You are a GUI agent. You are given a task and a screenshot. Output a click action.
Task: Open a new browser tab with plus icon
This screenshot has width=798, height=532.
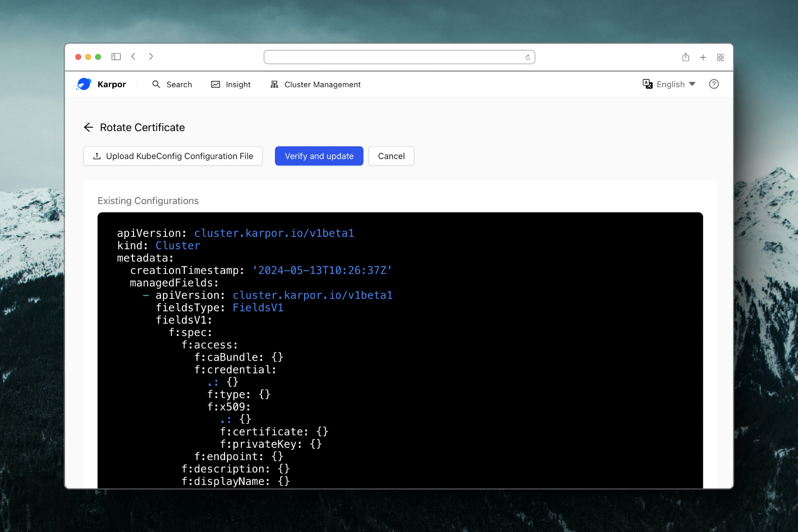tap(703, 57)
